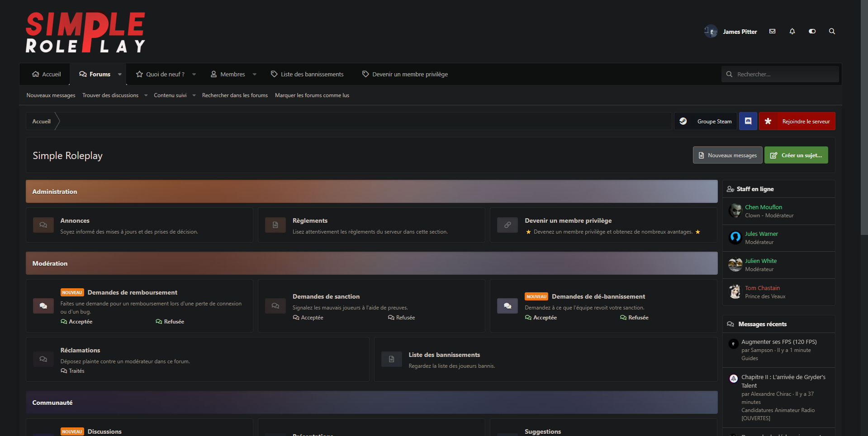Click the Créer un sujet button

796,155
